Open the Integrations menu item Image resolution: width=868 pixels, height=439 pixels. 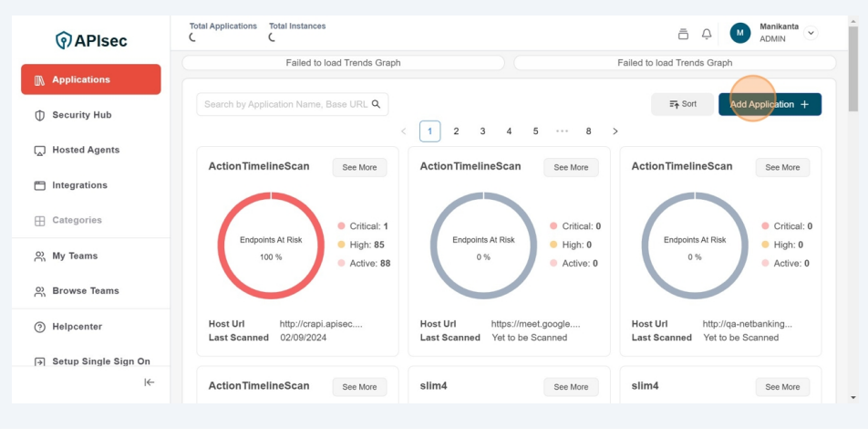click(79, 185)
